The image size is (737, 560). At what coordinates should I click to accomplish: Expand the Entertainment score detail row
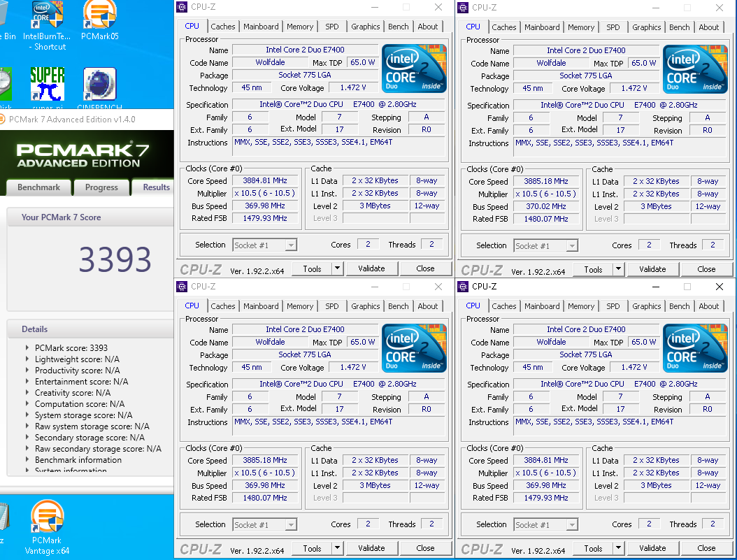point(27,382)
